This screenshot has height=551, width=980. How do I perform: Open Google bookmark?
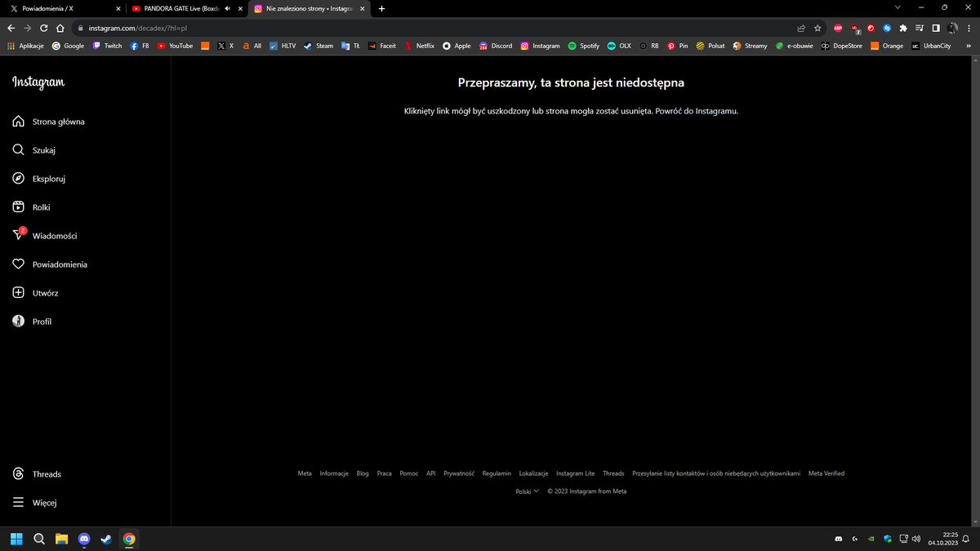click(68, 46)
